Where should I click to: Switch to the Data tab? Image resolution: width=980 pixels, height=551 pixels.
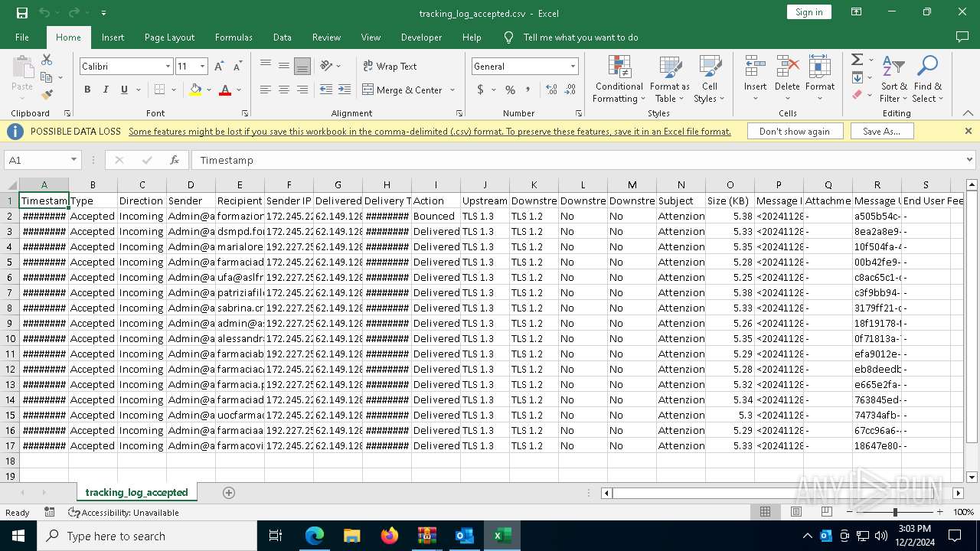click(x=283, y=37)
